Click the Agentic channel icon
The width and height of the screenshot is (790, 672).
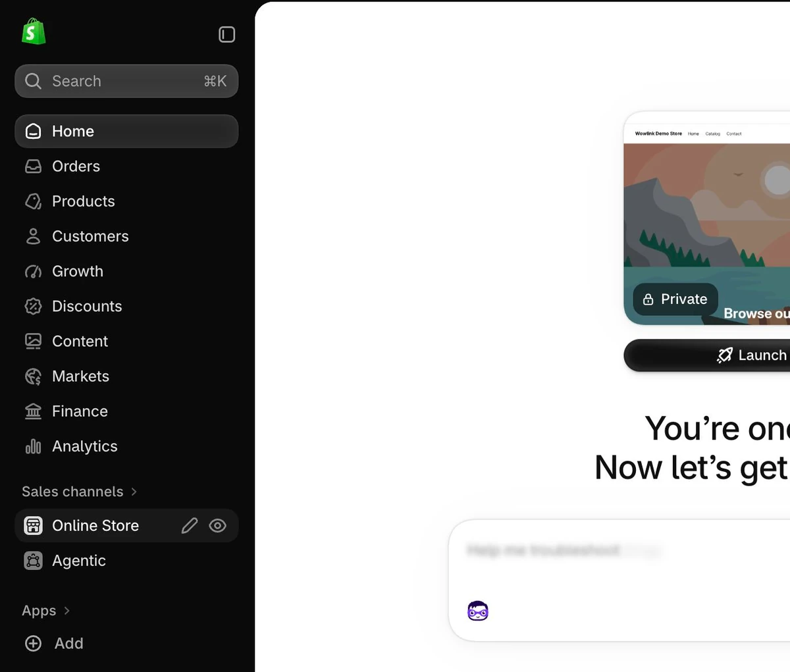[33, 561]
